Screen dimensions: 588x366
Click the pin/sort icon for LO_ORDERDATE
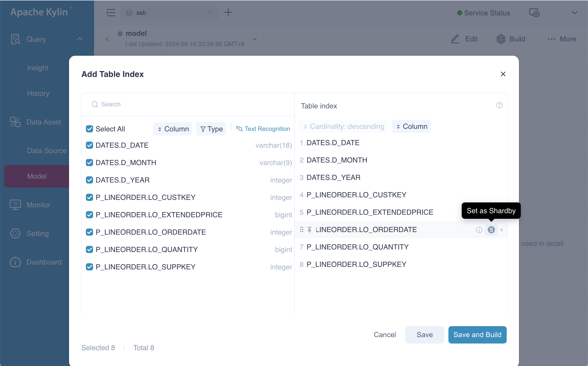(310, 229)
